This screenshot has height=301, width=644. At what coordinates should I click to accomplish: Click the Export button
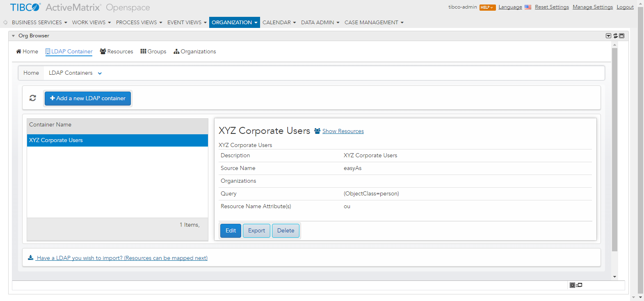[256, 231]
